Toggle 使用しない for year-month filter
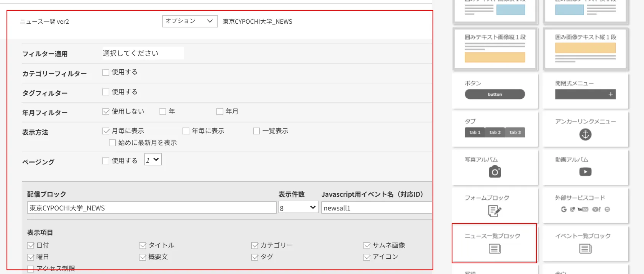The width and height of the screenshot is (644, 274). tap(106, 112)
